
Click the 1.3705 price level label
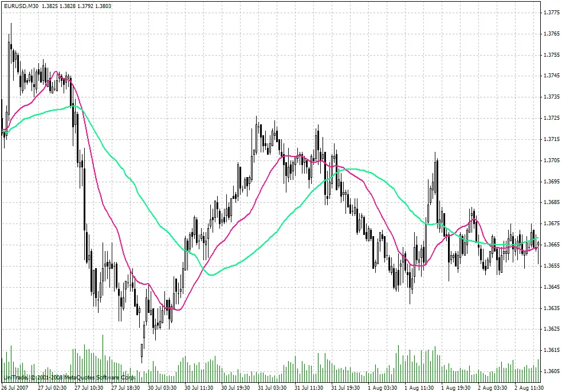551,160
